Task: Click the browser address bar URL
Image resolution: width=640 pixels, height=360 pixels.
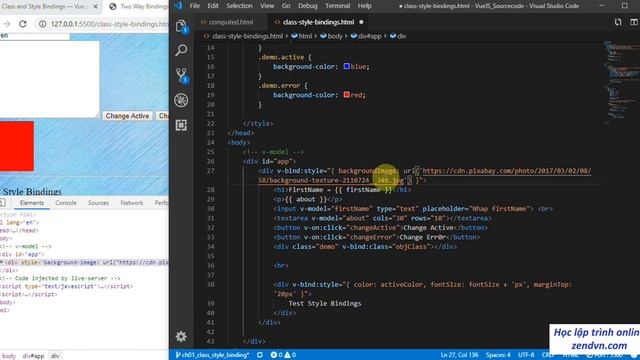Action: click(x=109, y=24)
